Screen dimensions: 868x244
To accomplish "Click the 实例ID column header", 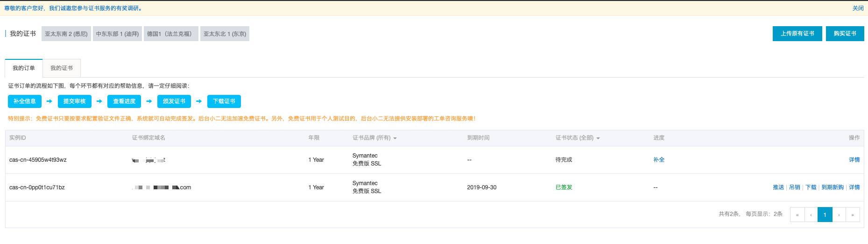I will point(18,138).
